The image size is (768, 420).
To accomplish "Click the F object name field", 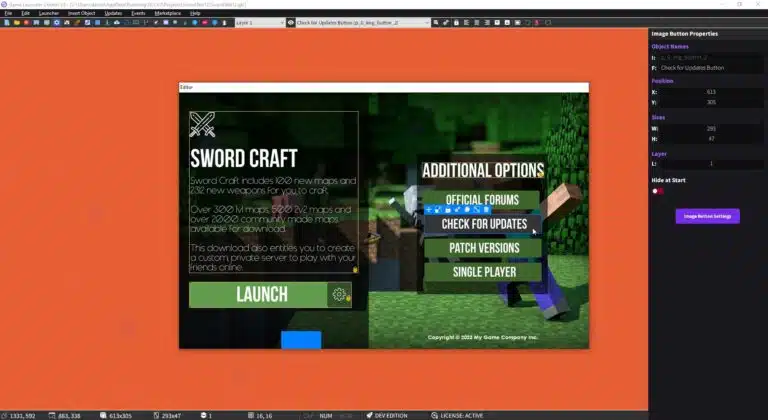I will click(x=710, y=68).
